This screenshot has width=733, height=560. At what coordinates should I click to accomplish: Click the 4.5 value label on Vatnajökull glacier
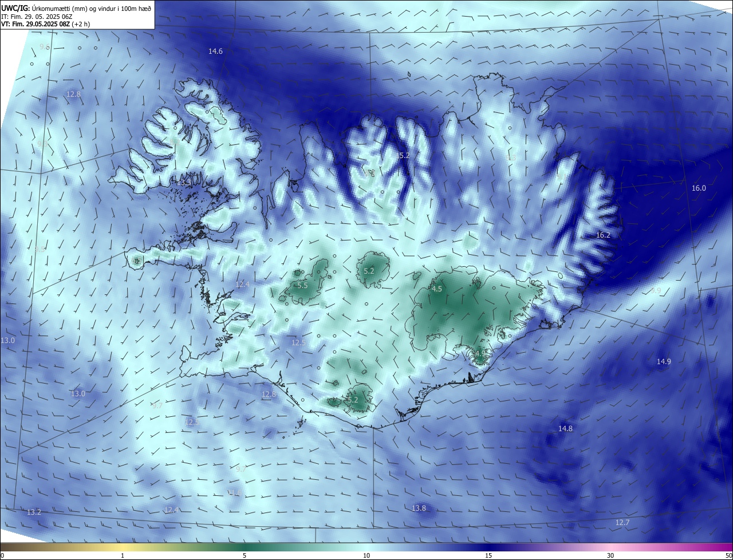point(436,289)
